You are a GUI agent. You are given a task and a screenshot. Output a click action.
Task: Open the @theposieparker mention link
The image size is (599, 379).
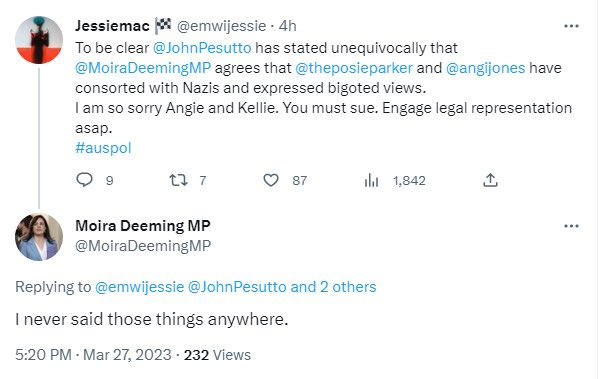click(354, 68)
